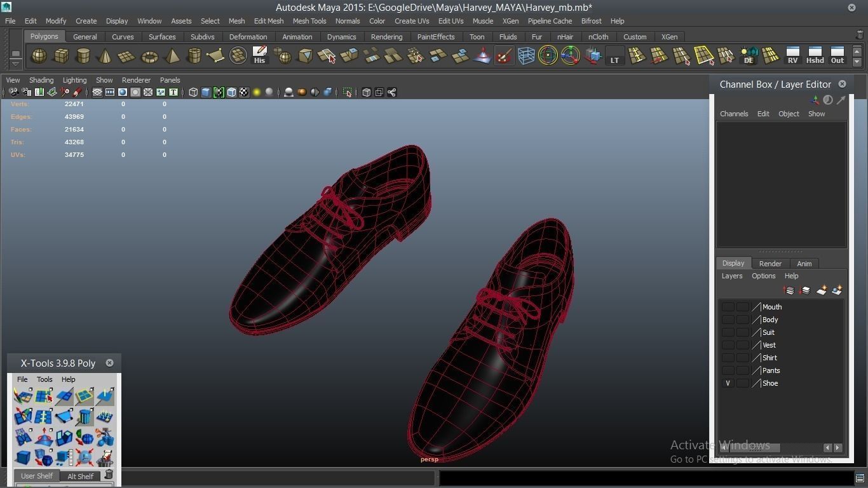Create a polygon cube from the shelf
The width and height of the screenshot is (868, 488).
point(61,56)
